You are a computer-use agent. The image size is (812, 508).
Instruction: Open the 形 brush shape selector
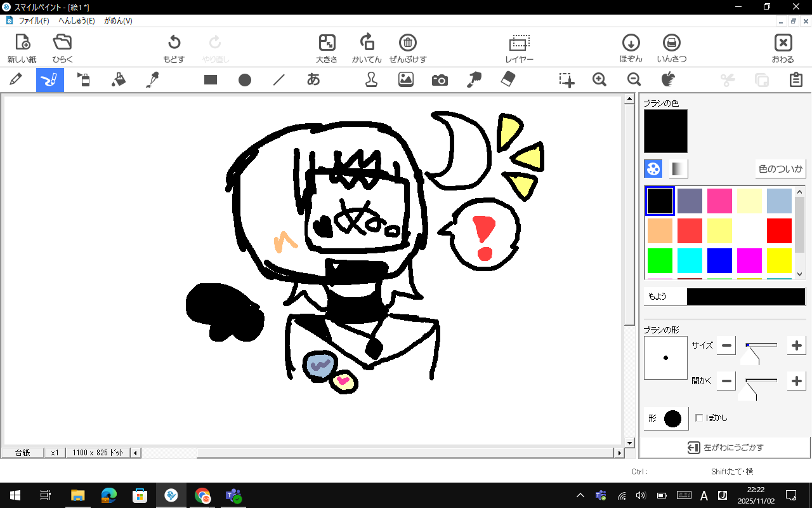click(x=666, y=418)
